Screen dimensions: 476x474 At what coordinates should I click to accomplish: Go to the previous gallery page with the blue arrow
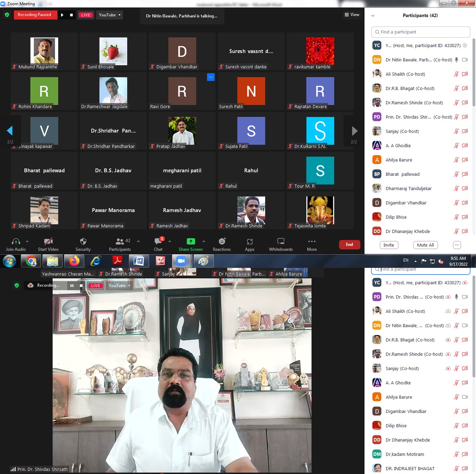(x=10, y=131)
